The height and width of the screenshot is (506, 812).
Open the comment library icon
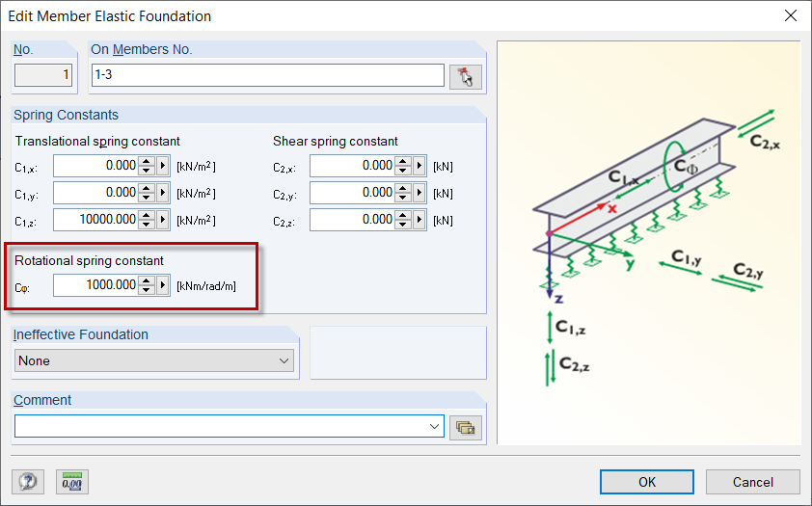coord(466,427)
